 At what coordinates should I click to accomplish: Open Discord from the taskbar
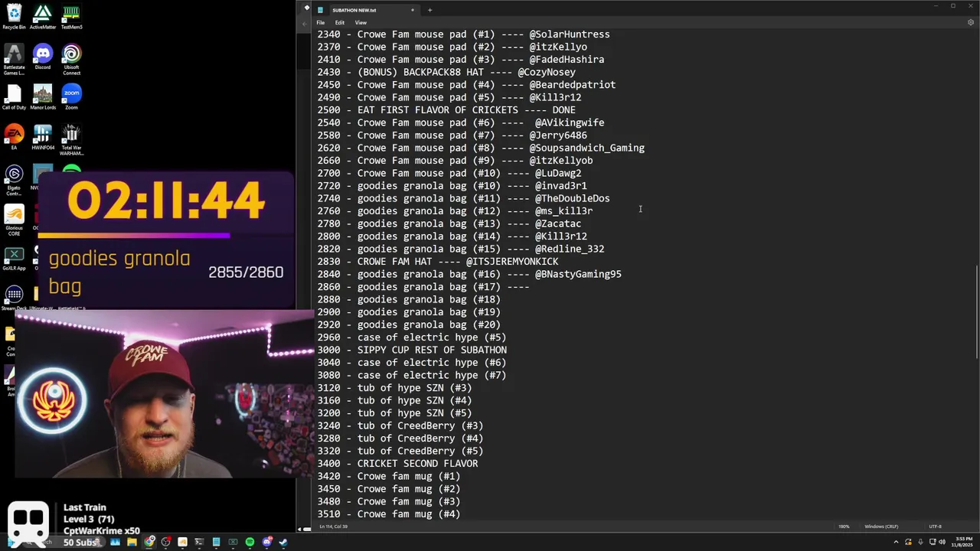pos(267,542)
